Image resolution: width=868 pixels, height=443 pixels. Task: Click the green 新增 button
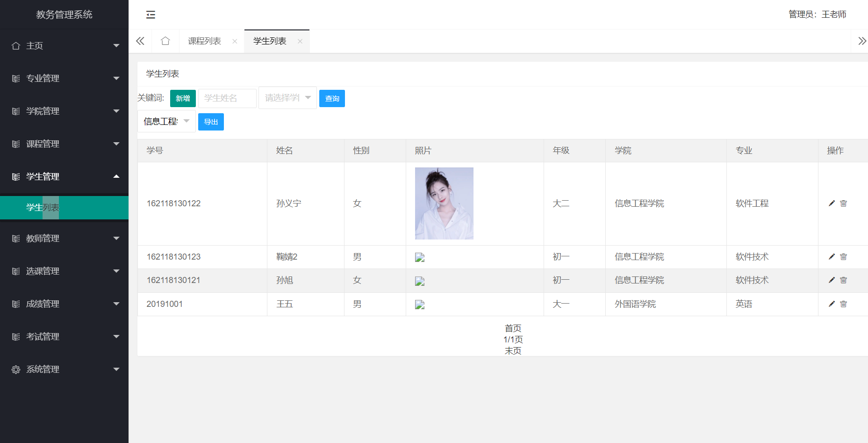[183, 98]
